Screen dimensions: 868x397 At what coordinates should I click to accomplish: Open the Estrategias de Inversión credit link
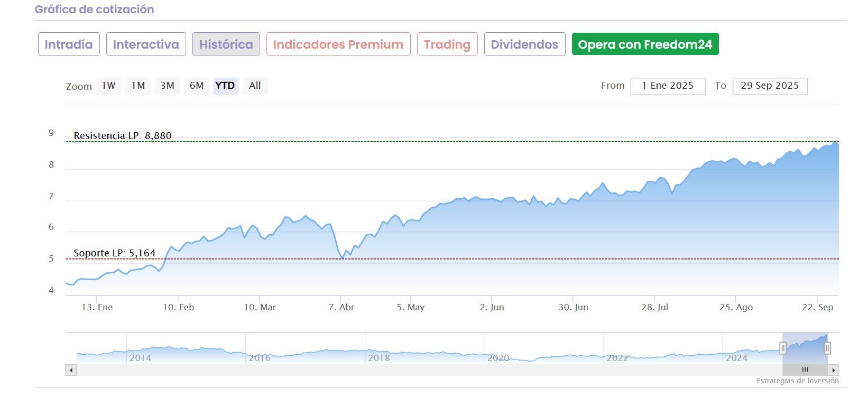[797, 381]
